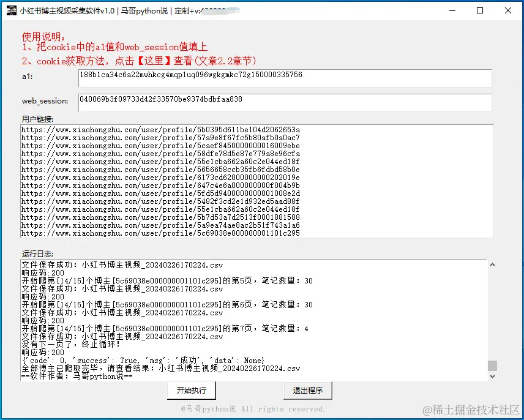The width and height of the screenshot is (524, 420).
Task: Click the 退出程序 button
Action: pos(308,390)
